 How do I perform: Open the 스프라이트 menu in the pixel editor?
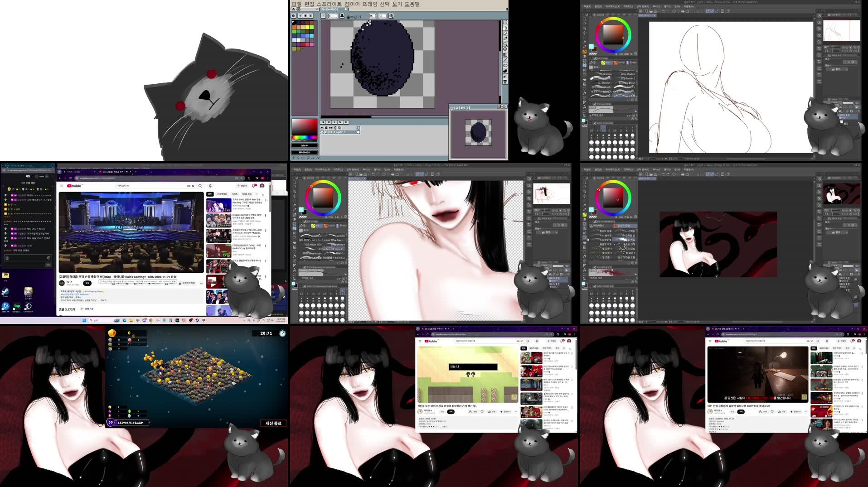[330, 5]
